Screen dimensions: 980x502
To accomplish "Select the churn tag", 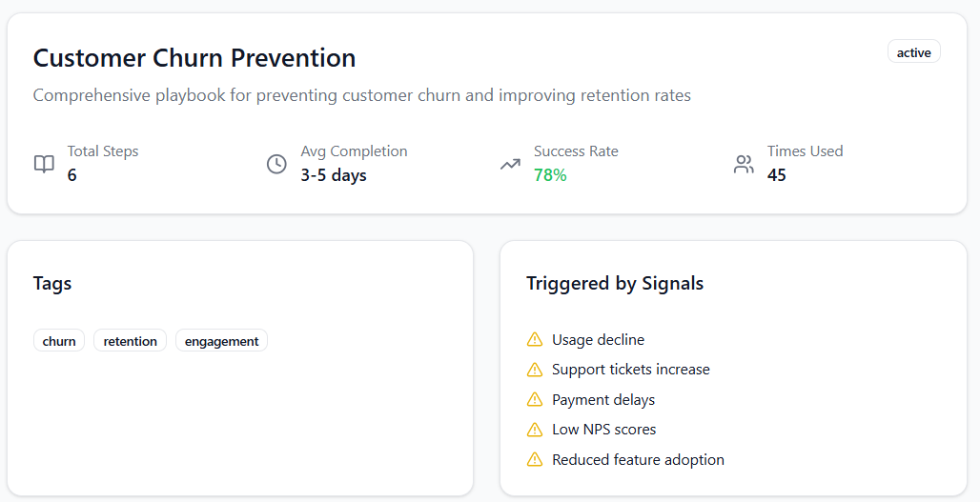I will tap(59, 341).
